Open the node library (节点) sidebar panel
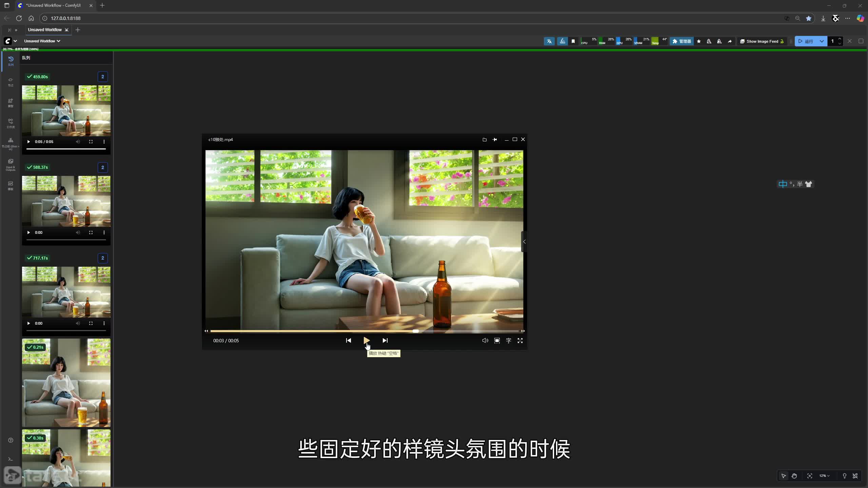This screenshot has width=868, height=488. 11,82
